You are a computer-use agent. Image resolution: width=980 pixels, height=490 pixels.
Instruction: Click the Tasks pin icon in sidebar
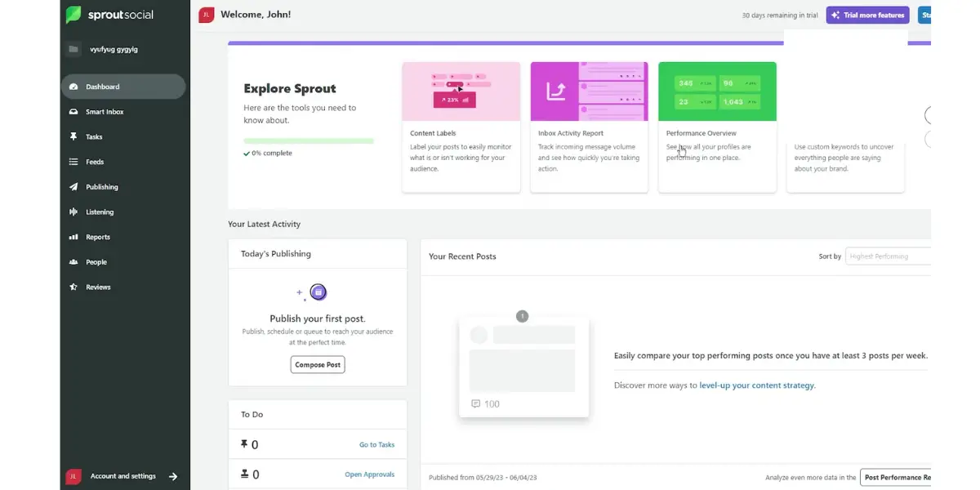(73, 137)
